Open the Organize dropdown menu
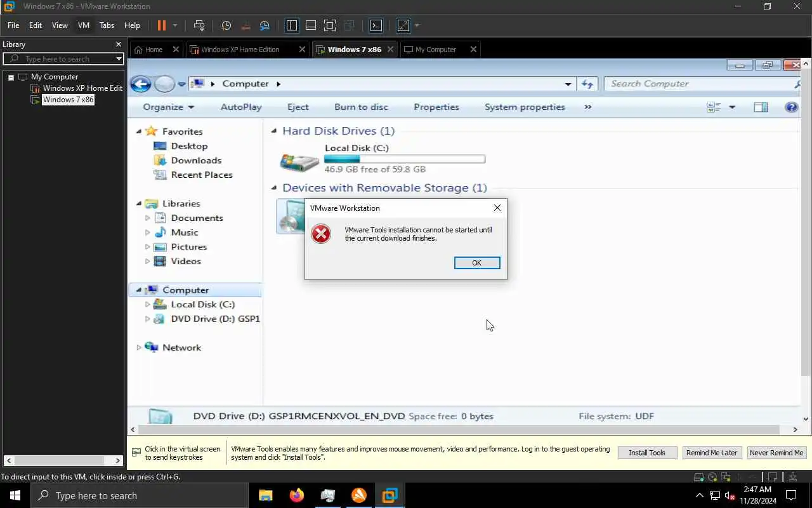Viewport: 812px width, 508px height. (x=169, y=107)
